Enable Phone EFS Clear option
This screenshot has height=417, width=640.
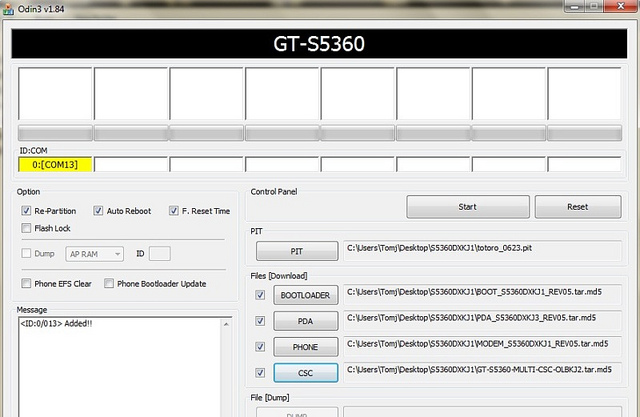click(x=26, y=283)
